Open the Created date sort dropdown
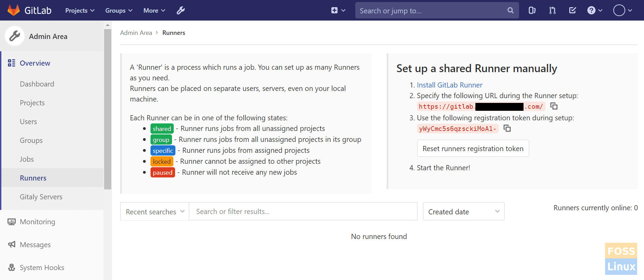Viewport: 644px width, 280px height. point(463,212)
